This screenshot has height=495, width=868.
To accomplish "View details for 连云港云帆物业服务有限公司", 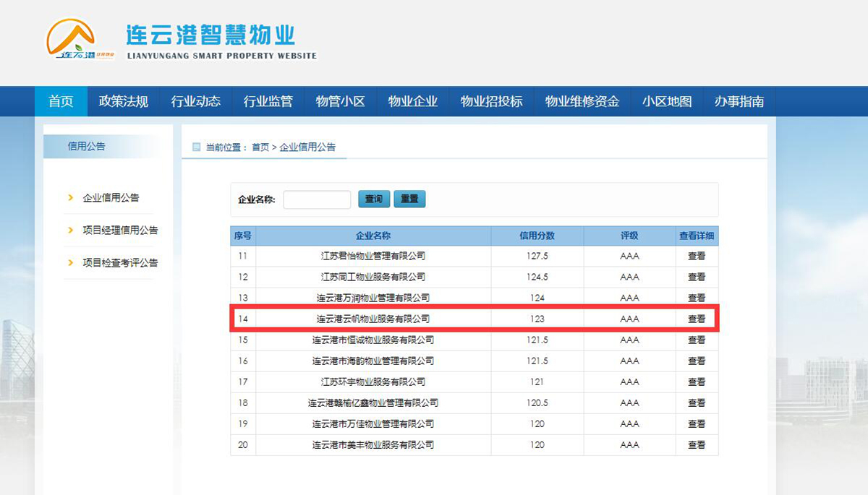I will click(696, 319).
